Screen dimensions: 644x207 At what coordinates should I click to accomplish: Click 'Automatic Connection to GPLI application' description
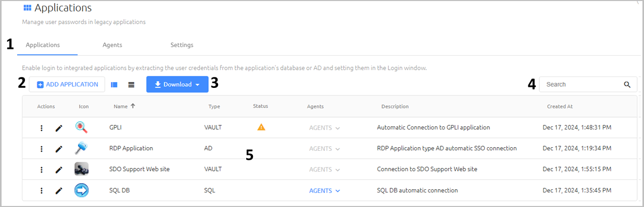pyautogui.click(x=433, y=127)
